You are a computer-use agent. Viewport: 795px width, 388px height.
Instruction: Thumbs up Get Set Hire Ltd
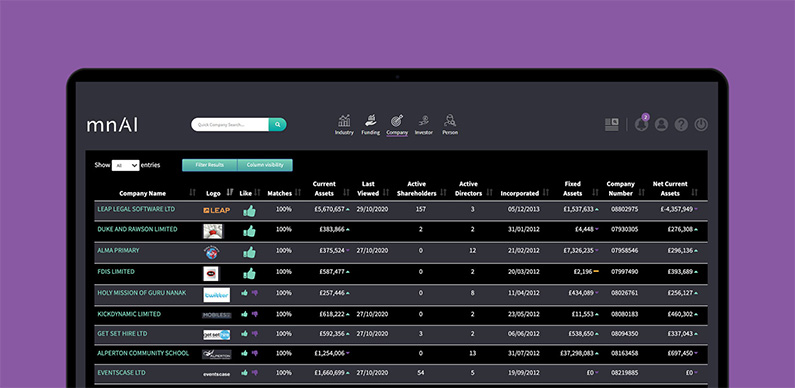click(x=244, y=334)
